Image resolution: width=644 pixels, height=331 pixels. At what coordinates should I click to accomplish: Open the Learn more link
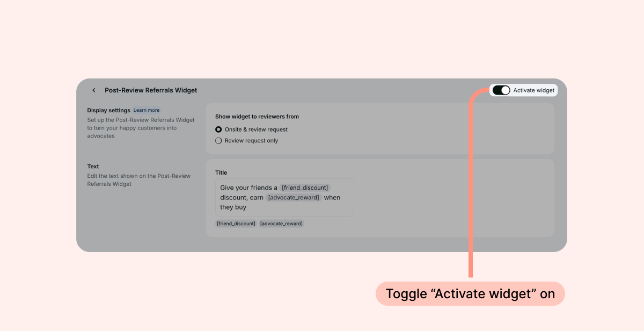click(147, 110)
